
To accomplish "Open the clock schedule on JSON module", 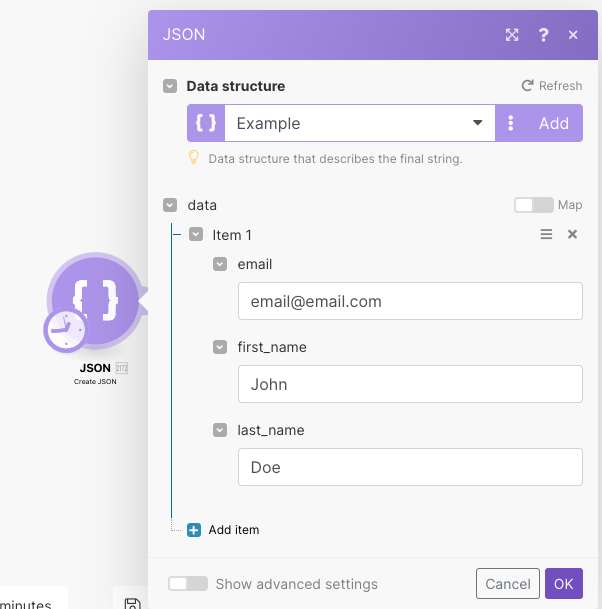I will tap(66, 330).
